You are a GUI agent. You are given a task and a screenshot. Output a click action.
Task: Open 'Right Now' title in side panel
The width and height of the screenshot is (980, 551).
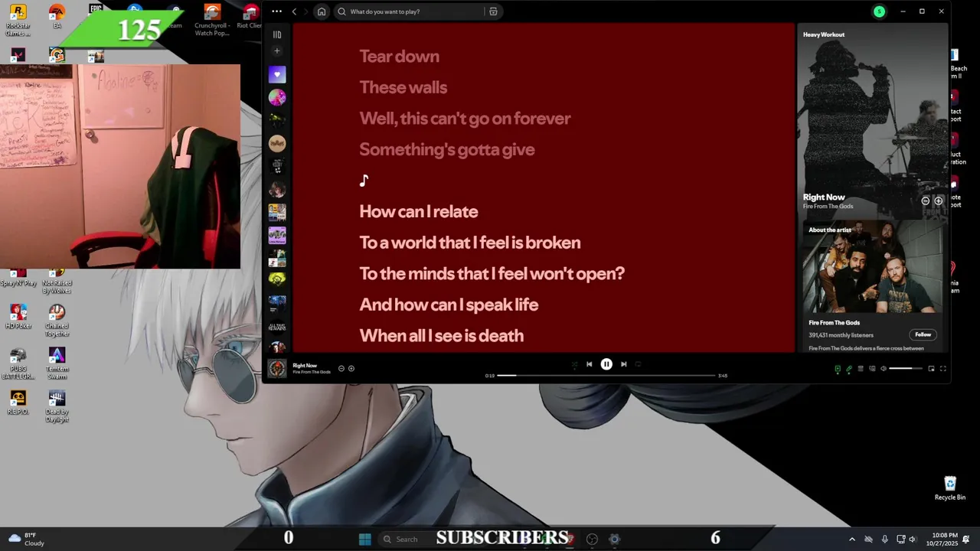(824, 197)
